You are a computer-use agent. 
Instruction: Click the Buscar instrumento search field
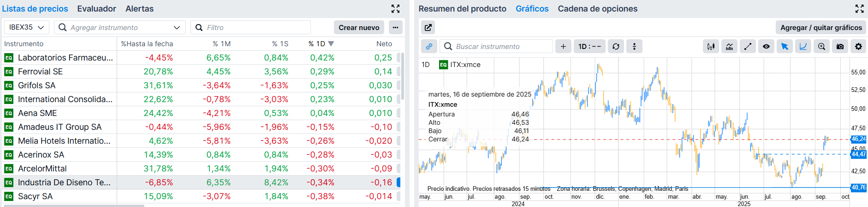496,46
